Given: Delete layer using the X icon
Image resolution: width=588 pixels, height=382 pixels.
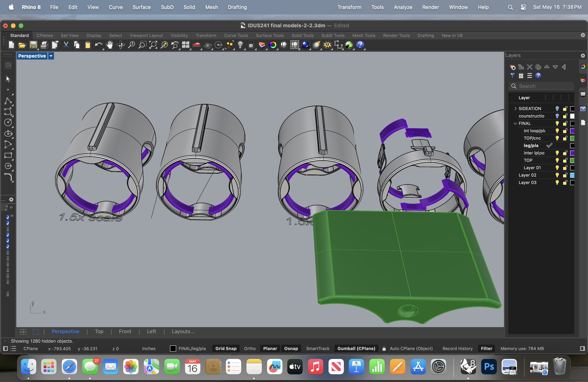Looking at the screenshot, I should [x=530, y=67].
